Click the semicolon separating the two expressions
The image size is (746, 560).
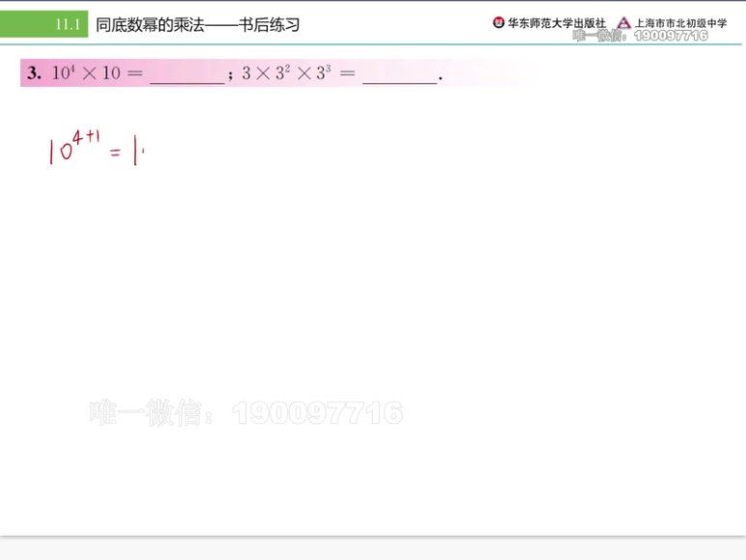231,76
